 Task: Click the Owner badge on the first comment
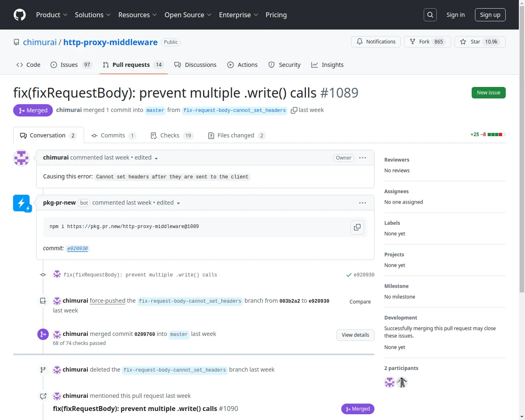click(344, 158)
